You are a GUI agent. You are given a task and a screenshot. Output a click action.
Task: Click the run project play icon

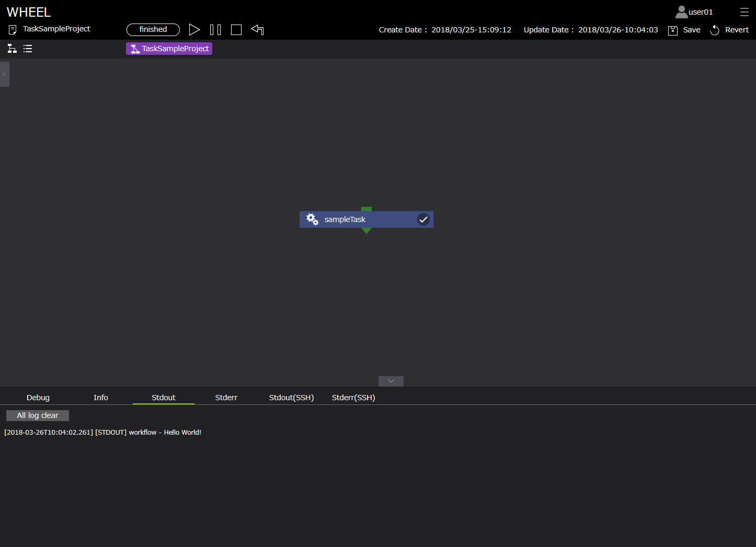[194, 30]
